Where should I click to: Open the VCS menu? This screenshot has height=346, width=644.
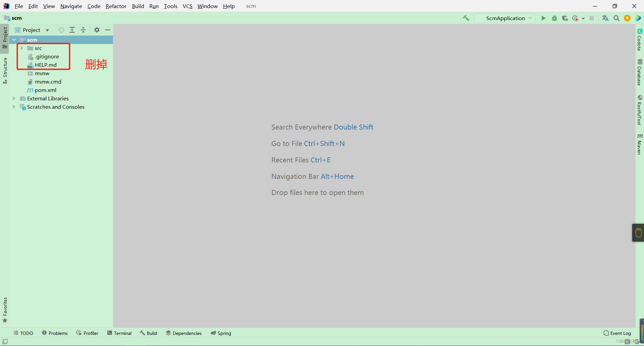tap(187, 6)
